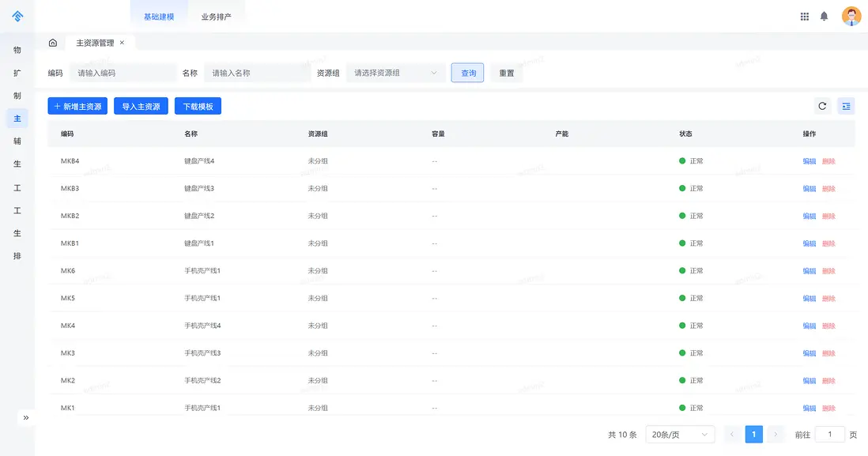Delete the MK3 row

tap(828, 353)
